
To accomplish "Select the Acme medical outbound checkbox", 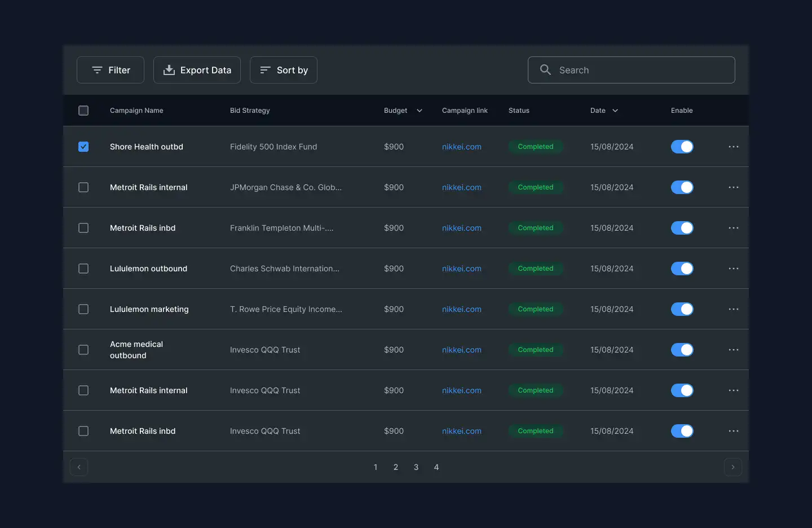I will click(x=83, y=350).
